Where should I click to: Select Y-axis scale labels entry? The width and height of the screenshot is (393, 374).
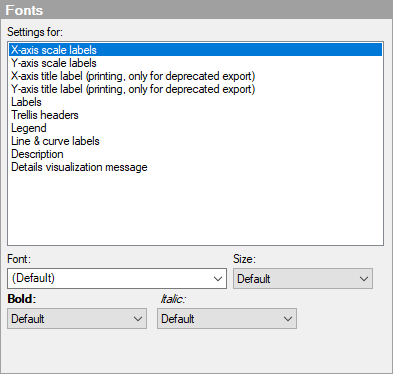[x=195, y=63]
